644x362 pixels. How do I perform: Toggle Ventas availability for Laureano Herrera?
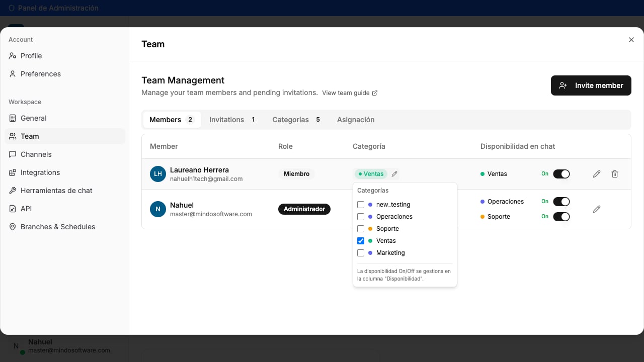[561, 174]
